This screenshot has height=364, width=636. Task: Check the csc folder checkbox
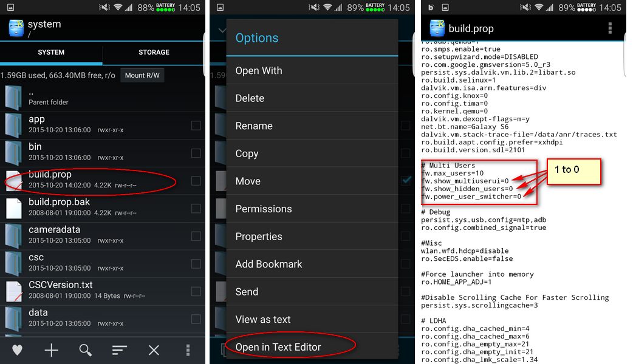(x=196, y=263)
